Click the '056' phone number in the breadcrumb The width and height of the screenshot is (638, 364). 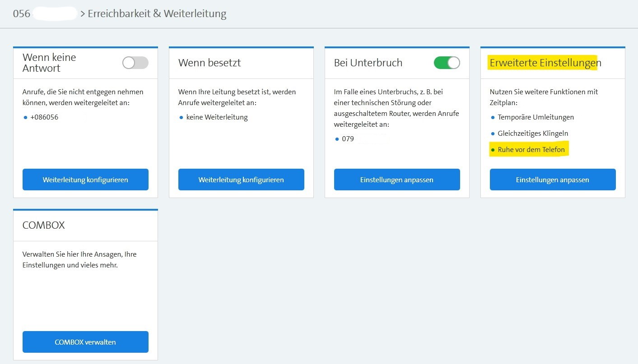(x=21, y=14)
